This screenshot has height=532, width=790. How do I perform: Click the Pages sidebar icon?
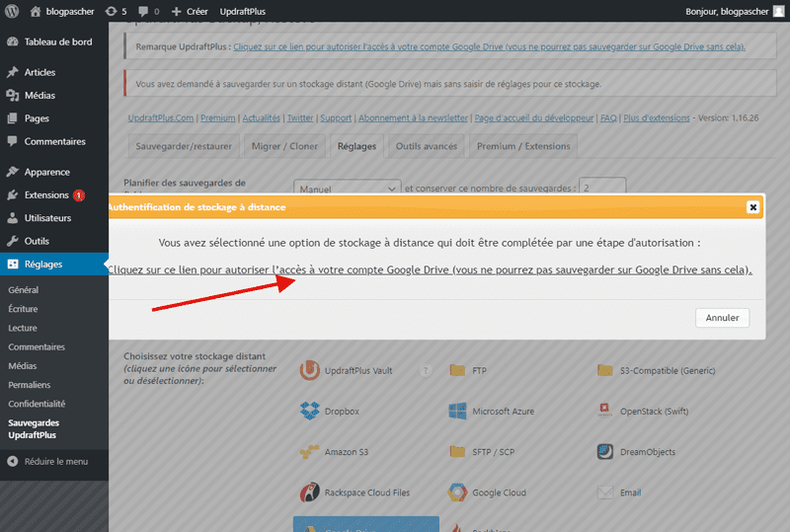[x=13, y=118]
